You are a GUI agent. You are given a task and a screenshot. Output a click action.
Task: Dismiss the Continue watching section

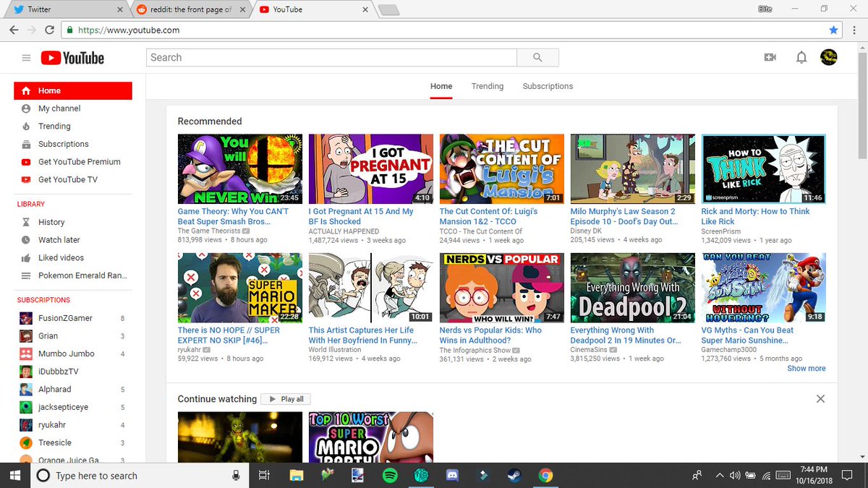click(820, 398)
